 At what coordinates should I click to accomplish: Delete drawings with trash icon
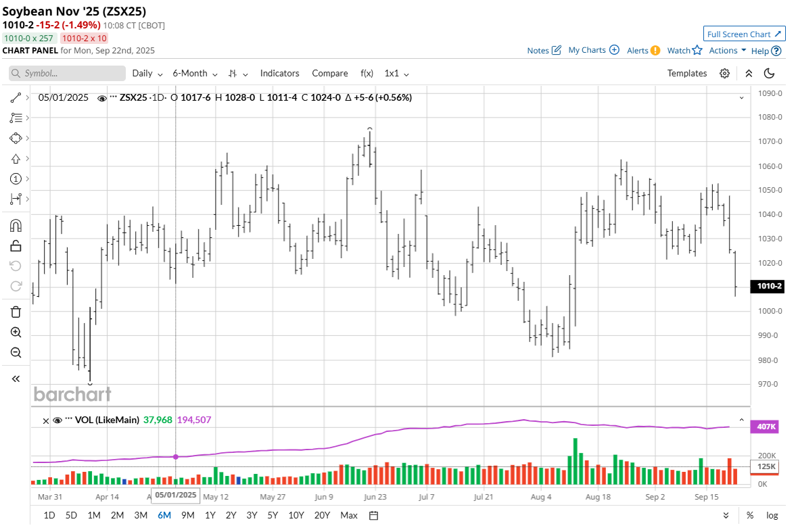(16, 312)
